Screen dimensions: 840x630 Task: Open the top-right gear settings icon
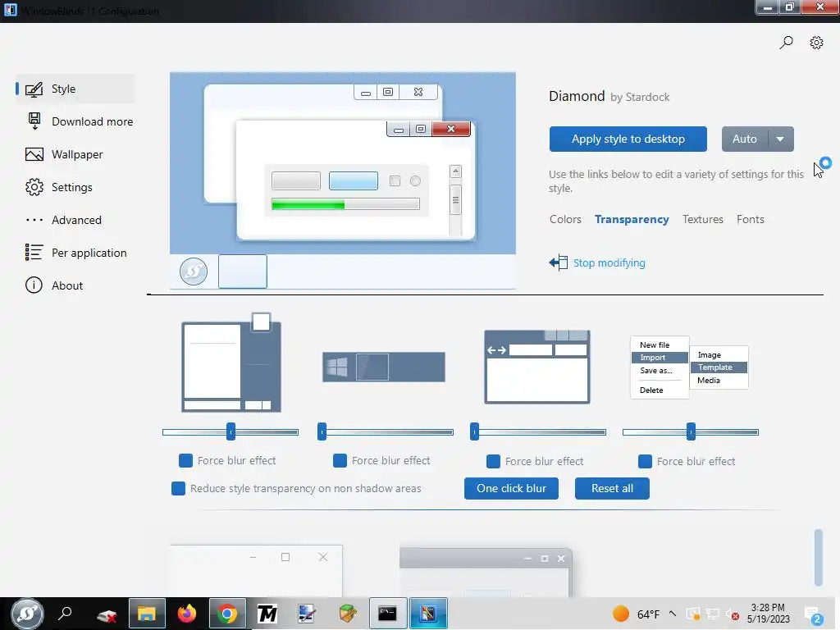[816, 43]
